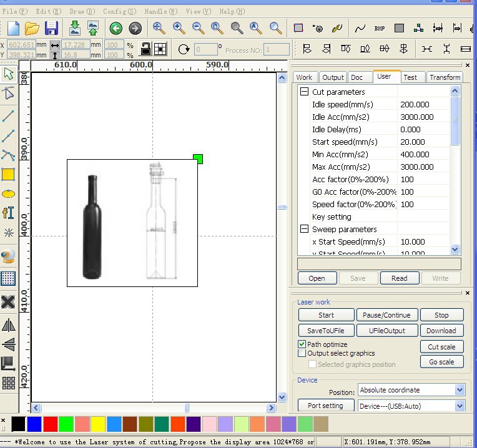The height and width of the screenshot is (448, 477).
Task: Open the Config menu
Action: 119,11
